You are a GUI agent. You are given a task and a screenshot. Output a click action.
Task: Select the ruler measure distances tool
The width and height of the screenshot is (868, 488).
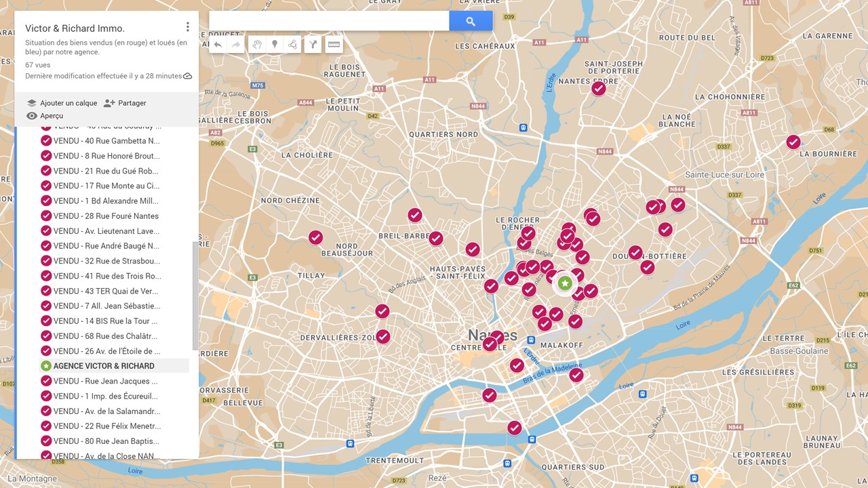coord(333,45)
